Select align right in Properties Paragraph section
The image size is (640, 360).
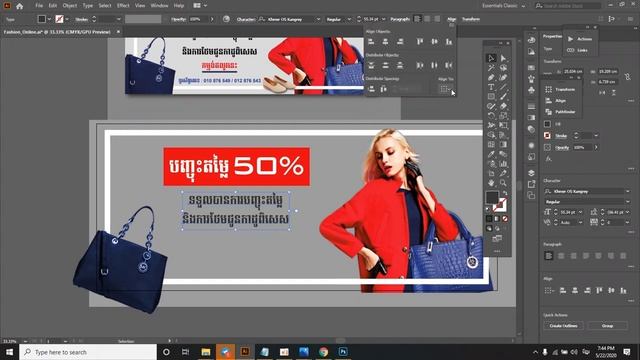point(573,256)
